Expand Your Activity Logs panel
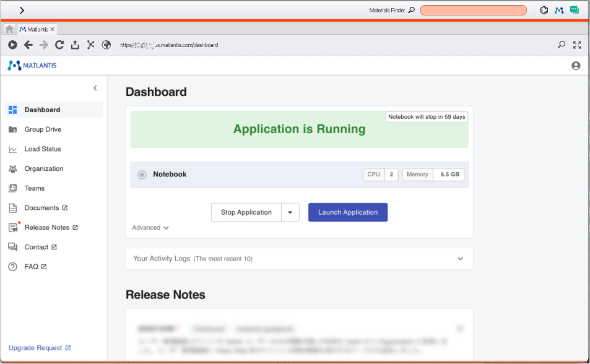 click(x=460, y=259)
